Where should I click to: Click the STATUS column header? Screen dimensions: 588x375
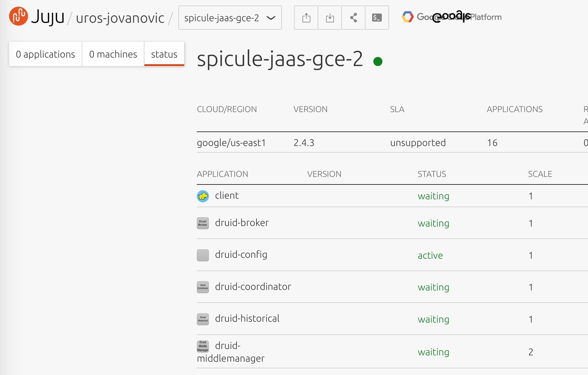432,174
